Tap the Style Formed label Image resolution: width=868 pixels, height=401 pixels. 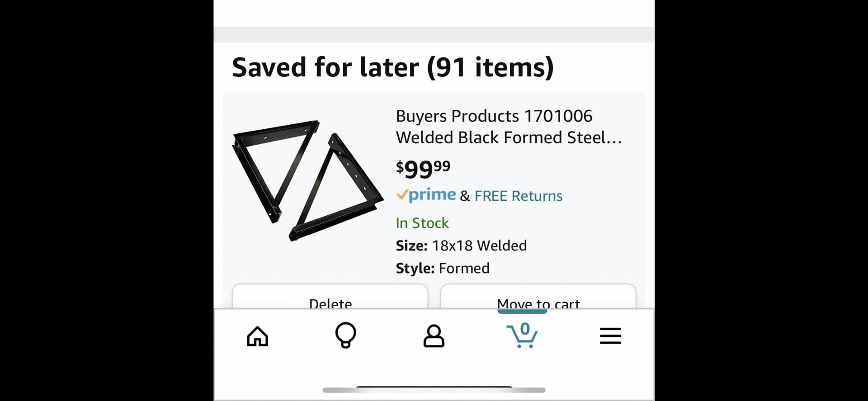[443, 268]
